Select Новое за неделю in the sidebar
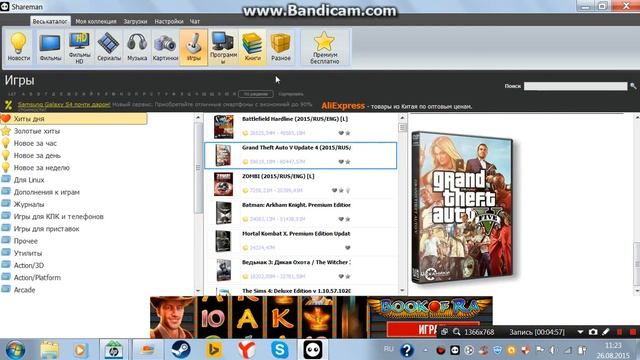640x360 pixels. pos(42,168)
